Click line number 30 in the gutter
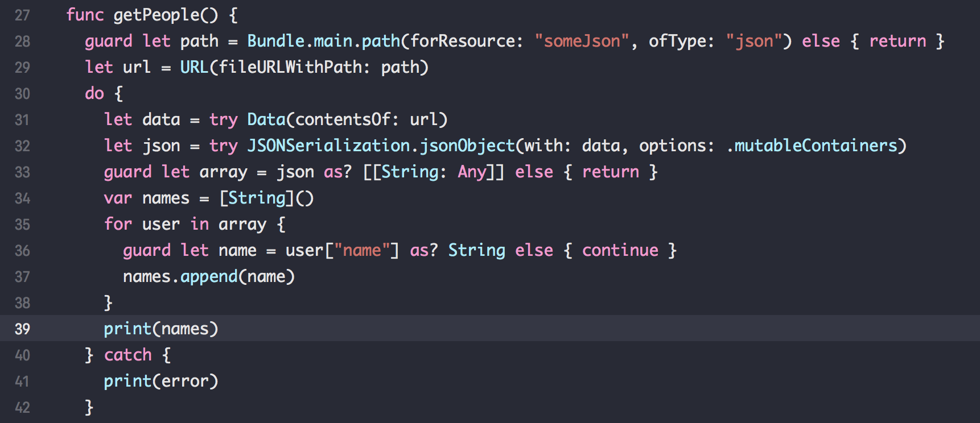The image size is (980, 423). tap(22, 94)
